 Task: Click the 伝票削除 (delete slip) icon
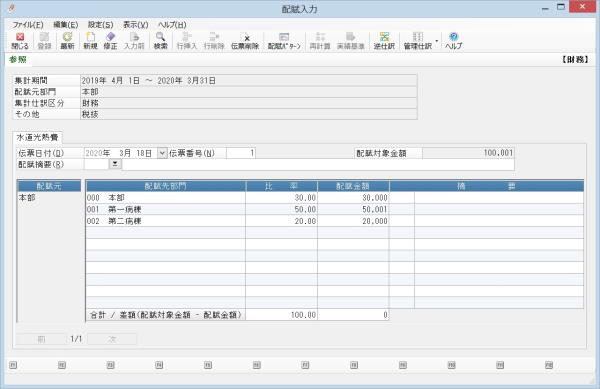[245, 41]
